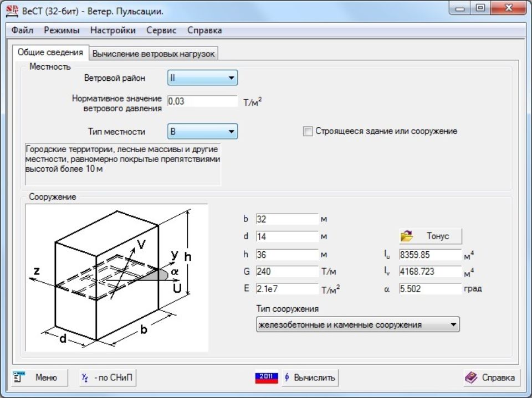Click the wind pressure value input field
532x398 pixels.
(202, 102)
